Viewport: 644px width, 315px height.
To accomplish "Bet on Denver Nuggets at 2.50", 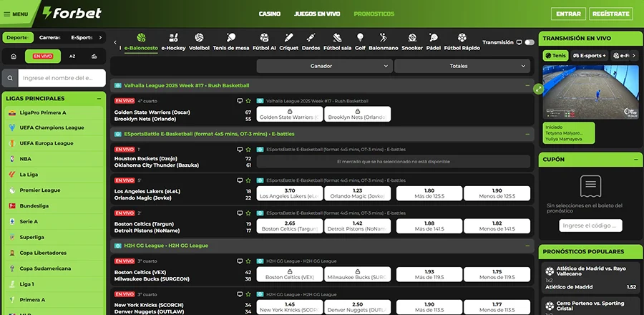I will [357, 307].
